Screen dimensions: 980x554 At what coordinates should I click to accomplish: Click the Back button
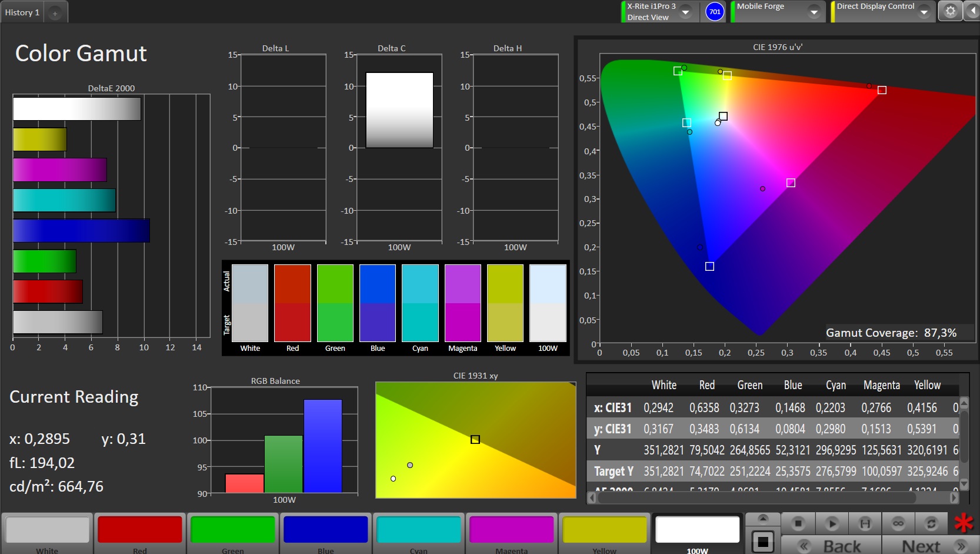[x=831, y=545]
